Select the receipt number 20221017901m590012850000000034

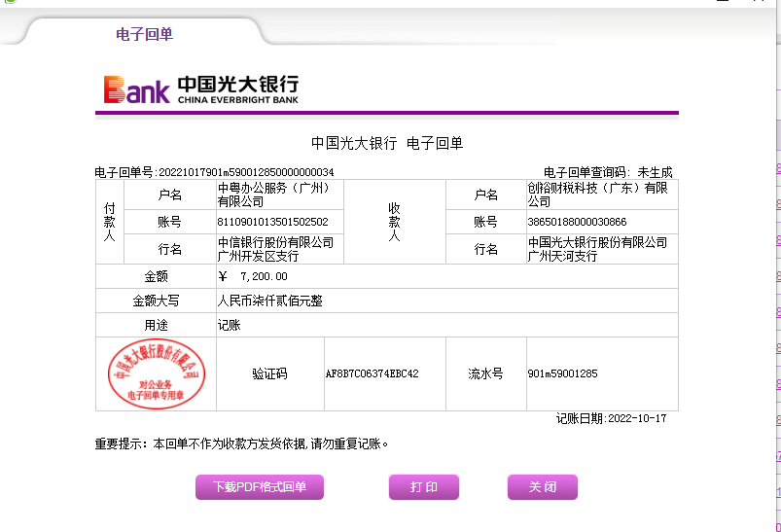click(x=246, y=172)
